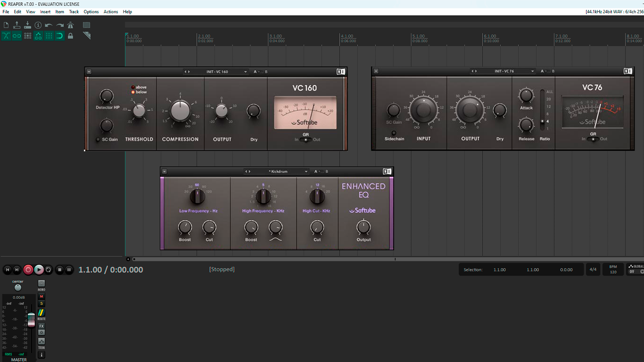
Task: Toggle master FX bypass power icon
Action: [x=41, y=332]
